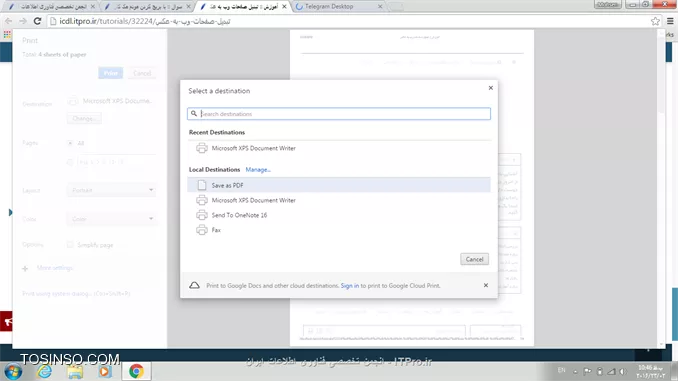Bookmark this page with the star icon
The width and height of the screenshot is (678, 381).
tap(655, 21)
